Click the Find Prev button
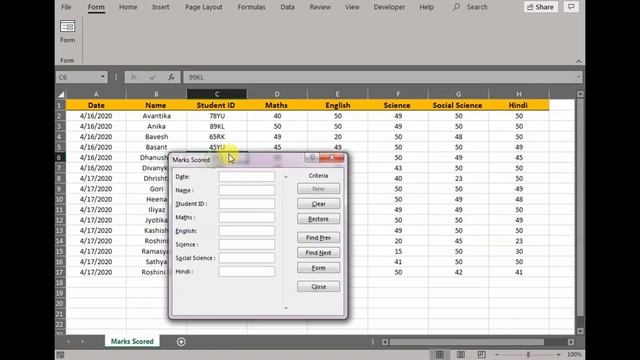The image size is (640, 360). point(318,238)
